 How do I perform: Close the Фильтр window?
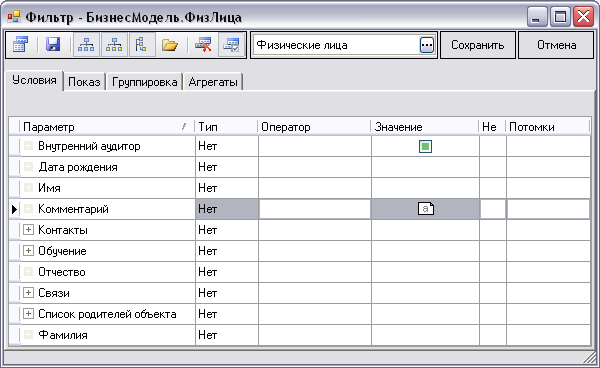(583, 16)
